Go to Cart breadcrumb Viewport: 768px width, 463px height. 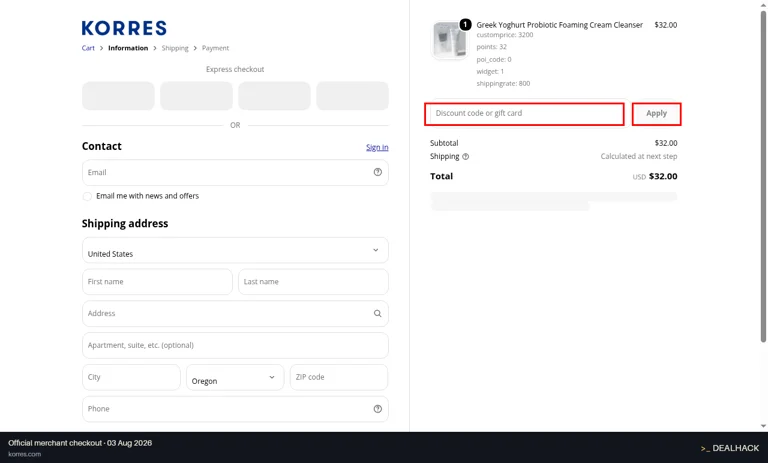point(88,48)
